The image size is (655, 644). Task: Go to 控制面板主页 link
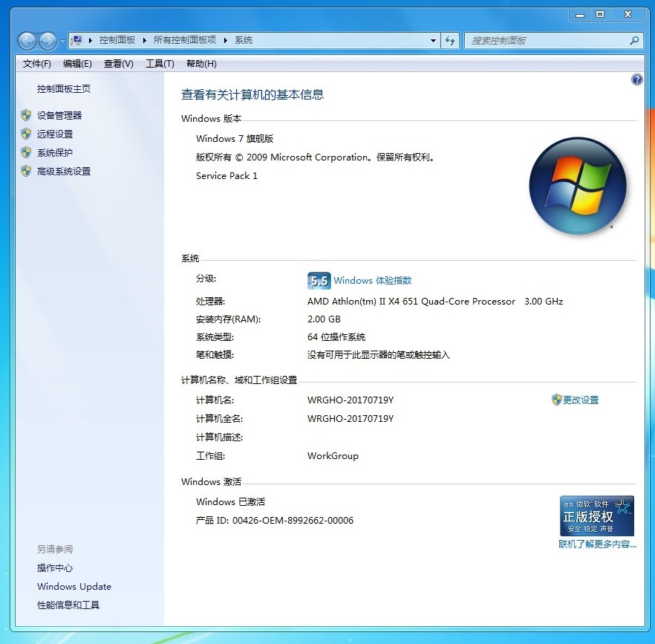tap(64, 88)
